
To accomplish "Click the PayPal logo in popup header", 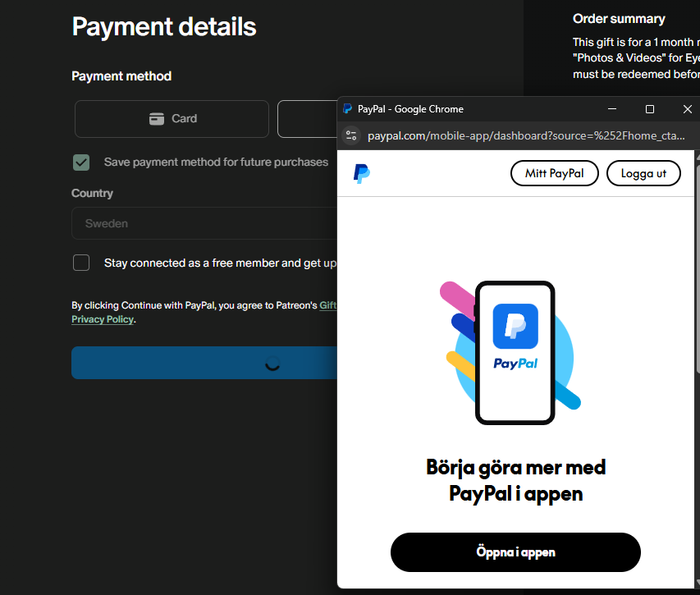I will pyautogui.click(x=362, y=174).
